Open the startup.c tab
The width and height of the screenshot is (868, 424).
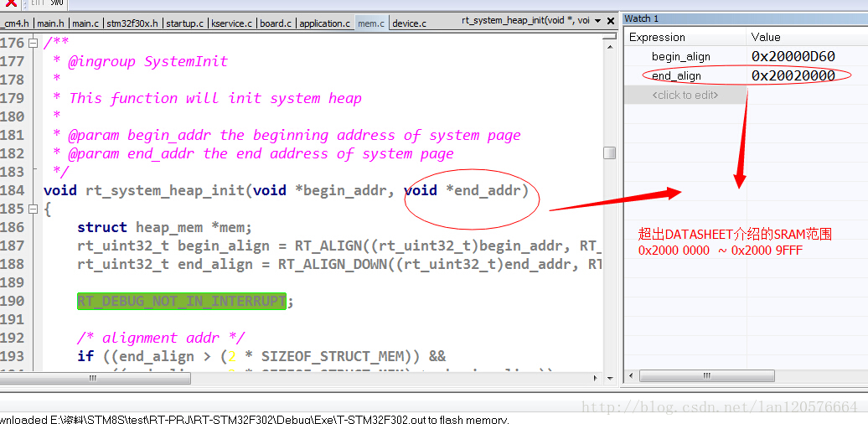click(x=185, y=23)
